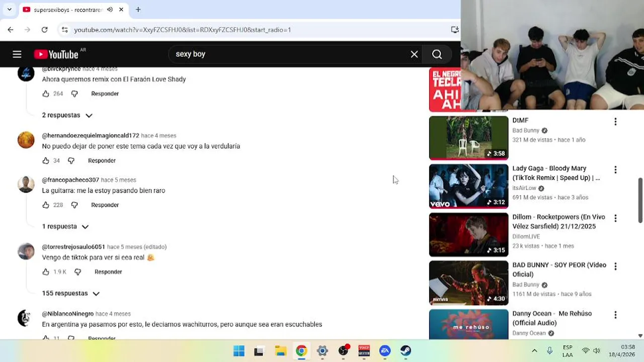The height and width of the screenshot is (362, 644).
Task: Clear the search box with the X icon
Action: coord(414,54)
